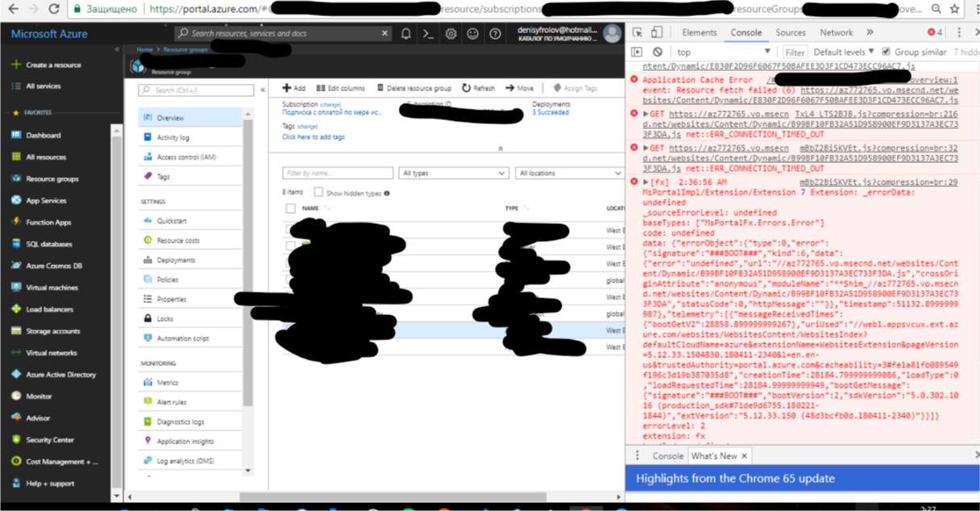Screen dimensions: 980x511
Task: Open Load balancers from the sidebar
Action: click(49, 310)
